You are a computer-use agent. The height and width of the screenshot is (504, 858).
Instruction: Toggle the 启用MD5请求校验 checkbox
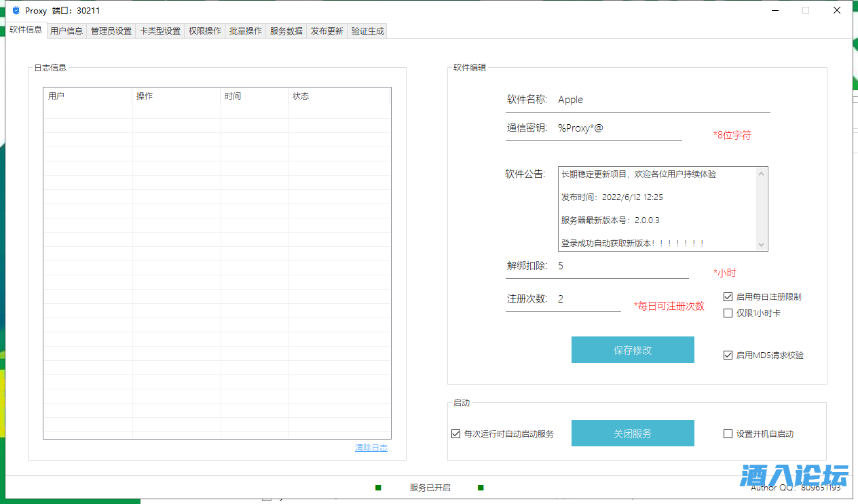coord(728,355)
